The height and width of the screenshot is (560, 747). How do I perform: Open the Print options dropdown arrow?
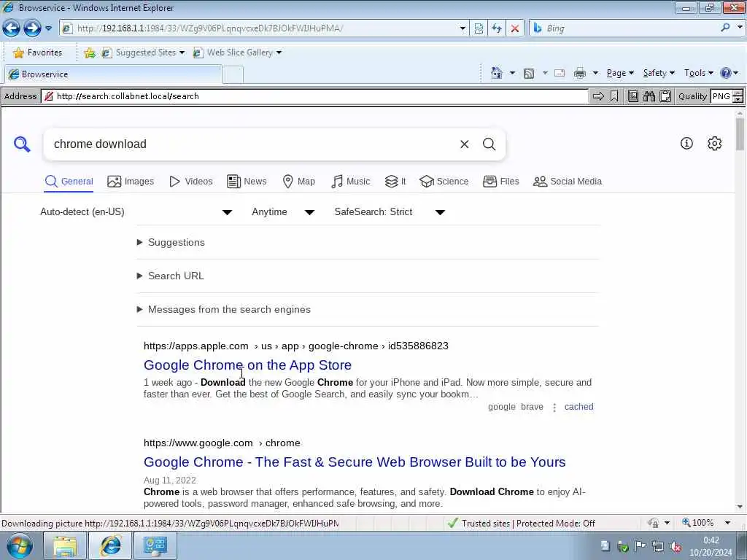595,73
